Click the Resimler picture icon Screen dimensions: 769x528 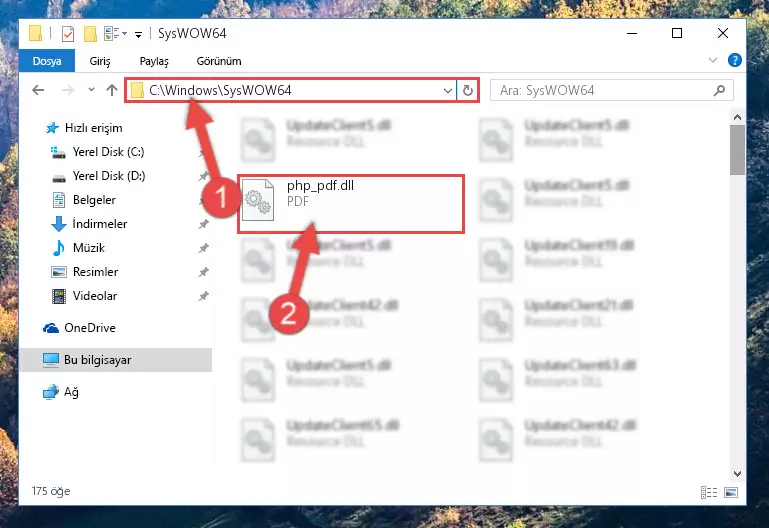pyautogui.click(x=59, y=272)
